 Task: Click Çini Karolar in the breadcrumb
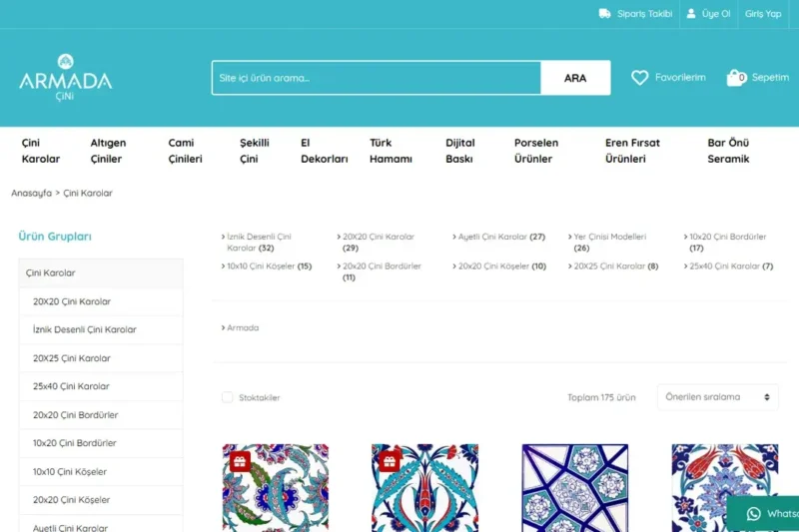click(x=88, y=193)
